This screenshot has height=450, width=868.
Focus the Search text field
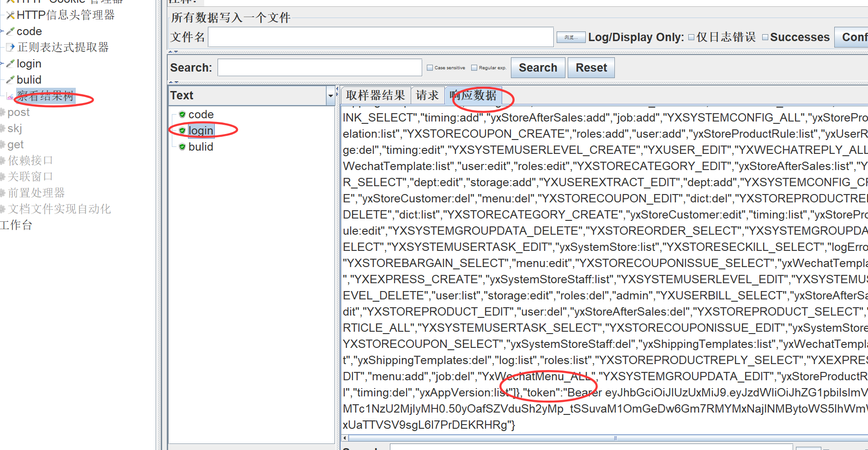pos(320,67)
